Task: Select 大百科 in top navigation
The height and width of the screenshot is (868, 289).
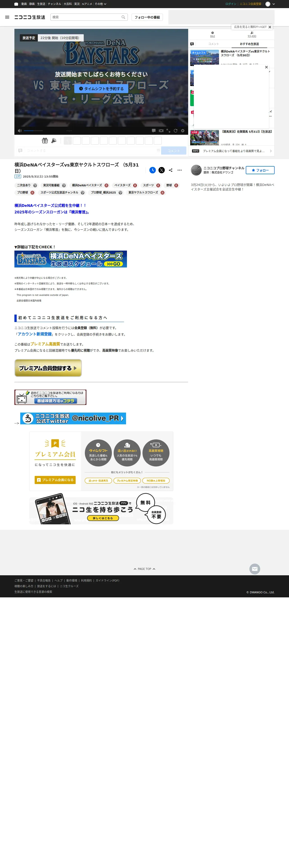Action: pos(68,4)
